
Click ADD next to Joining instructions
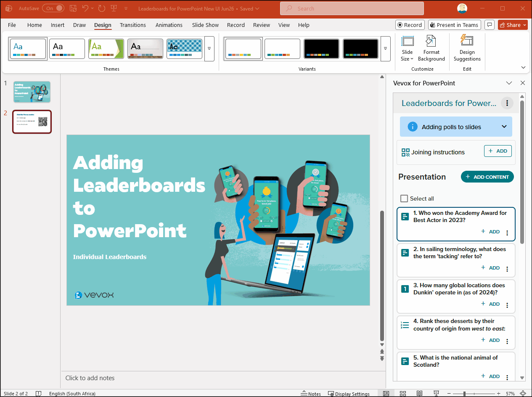[x=498, y=151]
